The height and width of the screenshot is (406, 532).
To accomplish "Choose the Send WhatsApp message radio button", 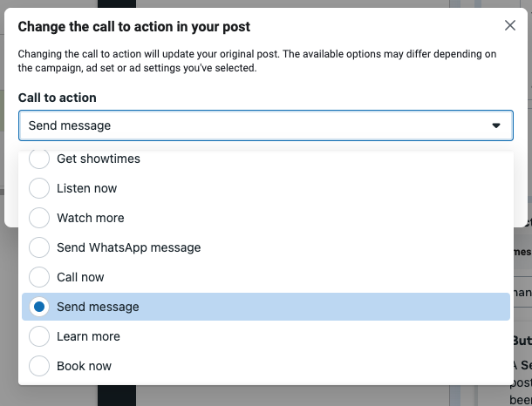I will (39, 247).
